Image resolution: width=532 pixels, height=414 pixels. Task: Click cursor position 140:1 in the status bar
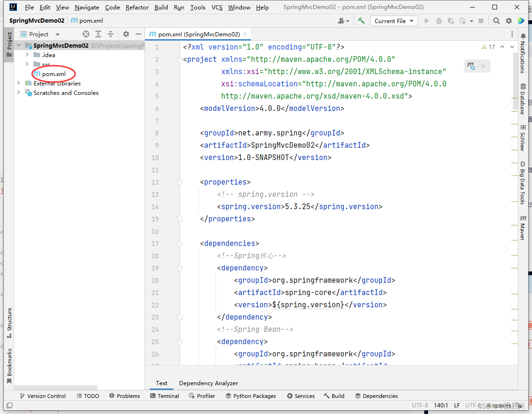[x=441, y=405]
